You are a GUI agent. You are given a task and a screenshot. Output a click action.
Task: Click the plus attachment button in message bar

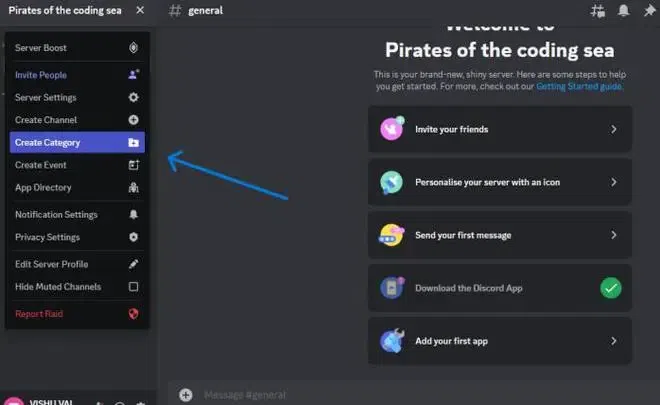tap(186, 395)
